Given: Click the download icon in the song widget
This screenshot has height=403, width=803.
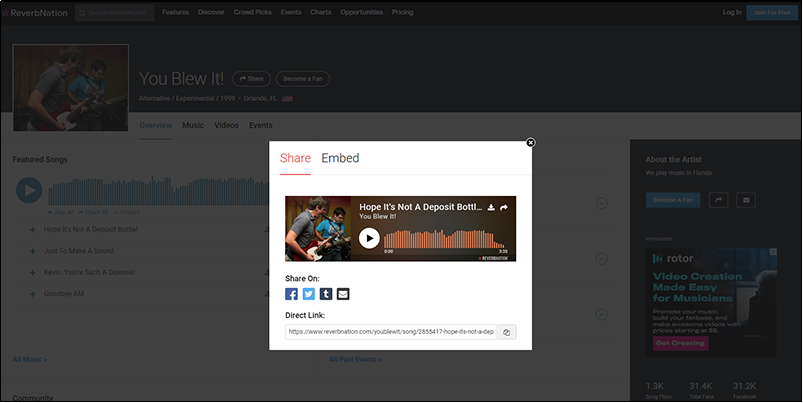Looking at the screenshot, I should click(x=491, y=207).
